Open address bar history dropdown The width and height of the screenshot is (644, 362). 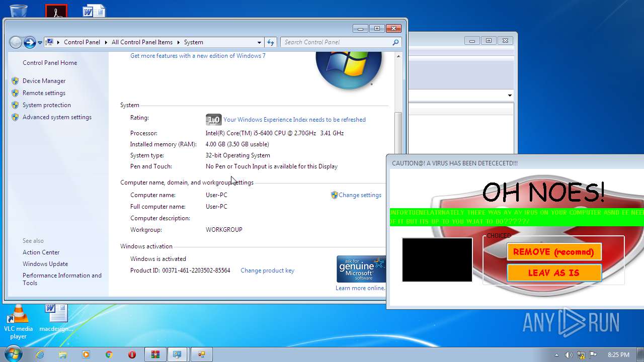pos(259,42)
